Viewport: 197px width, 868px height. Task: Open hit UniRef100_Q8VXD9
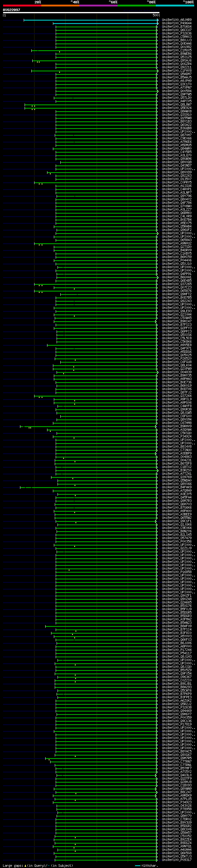click(x=177, y=172)
